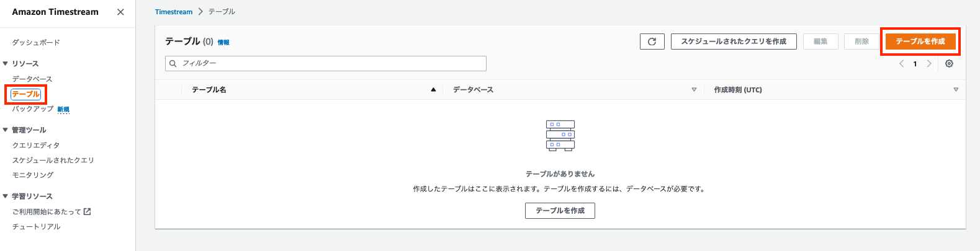Click Amazon Timestream sidebar title
Image resolution: width=980 pixels, height=251 pixels.
(55, 12)
